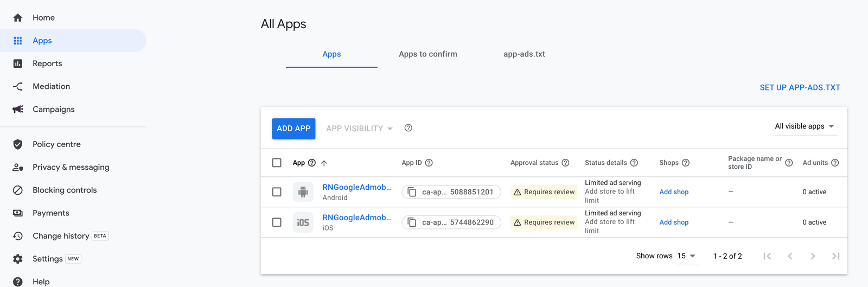Go to next page of table
868x287 pixels.
pyautogui.click(x=813, y=256)
